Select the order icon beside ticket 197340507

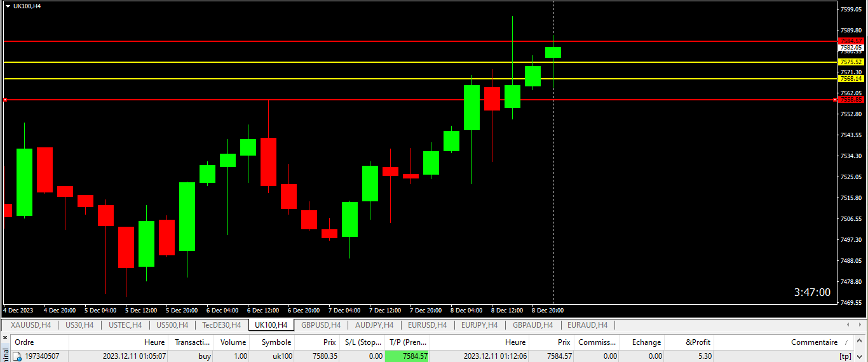(17, 356)
